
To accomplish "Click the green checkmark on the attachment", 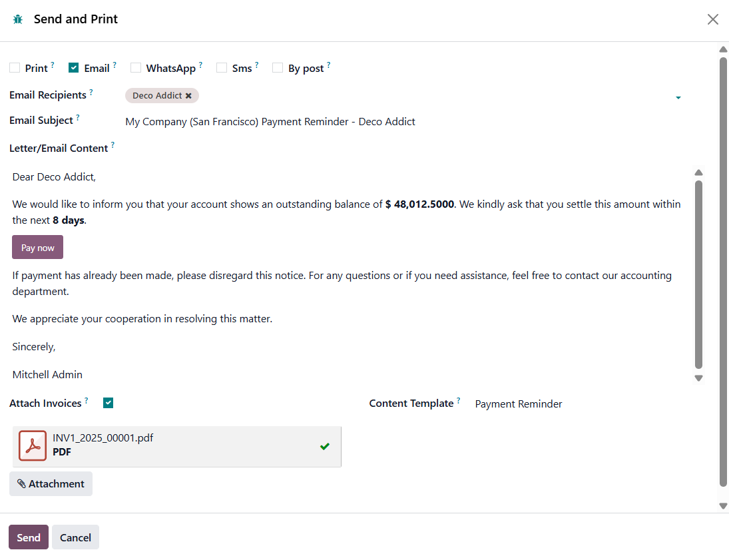I will [324, 446].
